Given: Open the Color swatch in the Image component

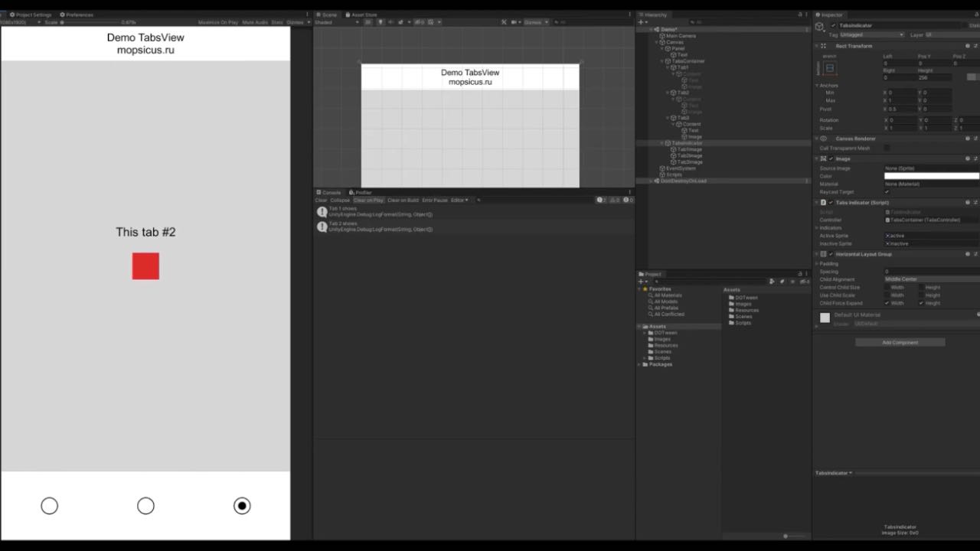Looking at the screenshot, I should tap(930, 176).
